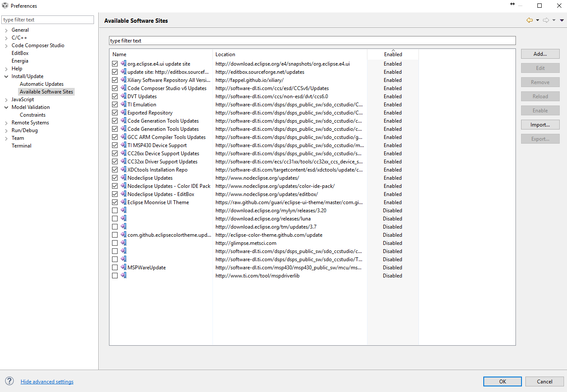
Task: Uncheck Code Composer Studio v6 Updates
Action: pos(115,88)
